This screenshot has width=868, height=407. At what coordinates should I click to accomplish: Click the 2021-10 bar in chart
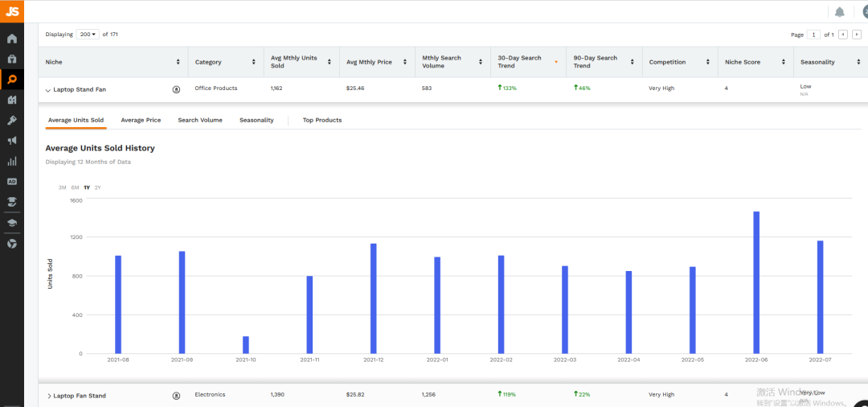(246, 344)
